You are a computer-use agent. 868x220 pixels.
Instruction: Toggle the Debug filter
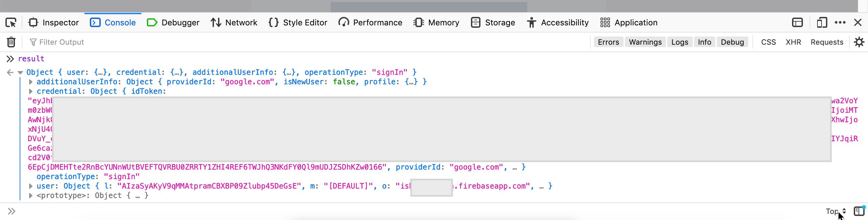pos(732,42)
